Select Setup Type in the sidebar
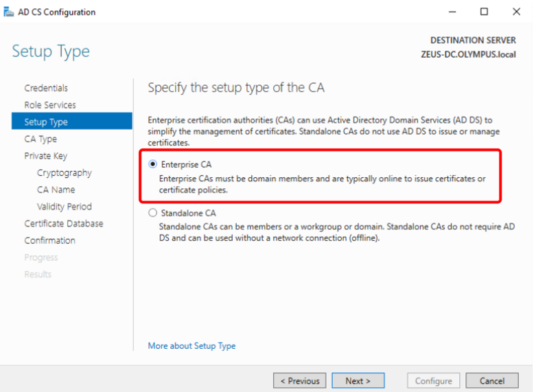 point(46,122)
